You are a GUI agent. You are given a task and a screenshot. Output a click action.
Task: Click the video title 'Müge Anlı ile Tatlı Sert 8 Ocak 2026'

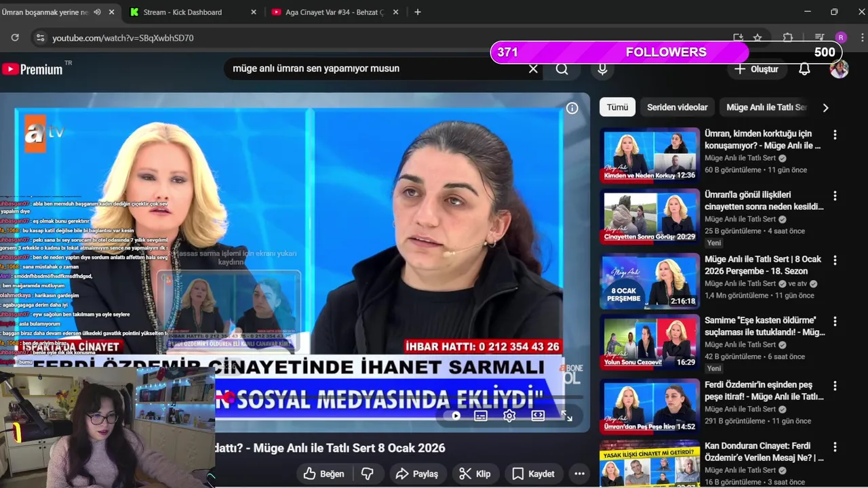click(349, 448)
